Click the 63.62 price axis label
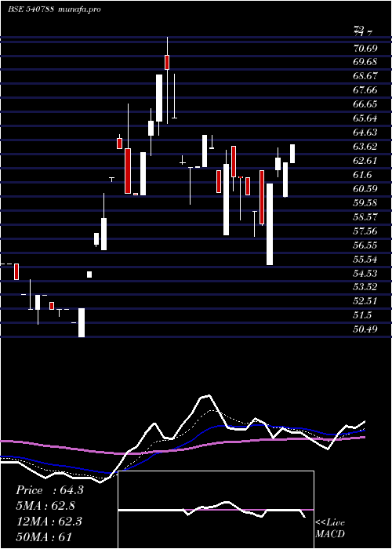The height and width of the screenshot is (549, 392). (365, 147)
